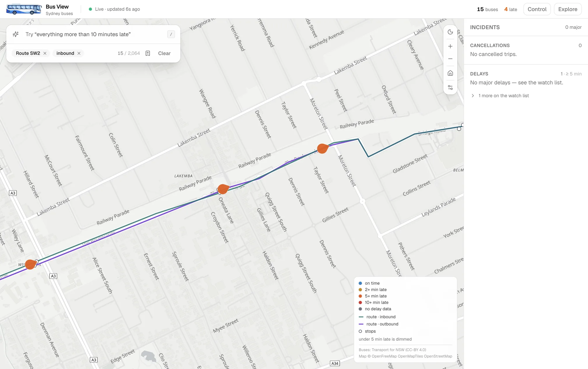588x369 pixels.
Task: Remove the Route SW2 filter chip
Action: 45,53
